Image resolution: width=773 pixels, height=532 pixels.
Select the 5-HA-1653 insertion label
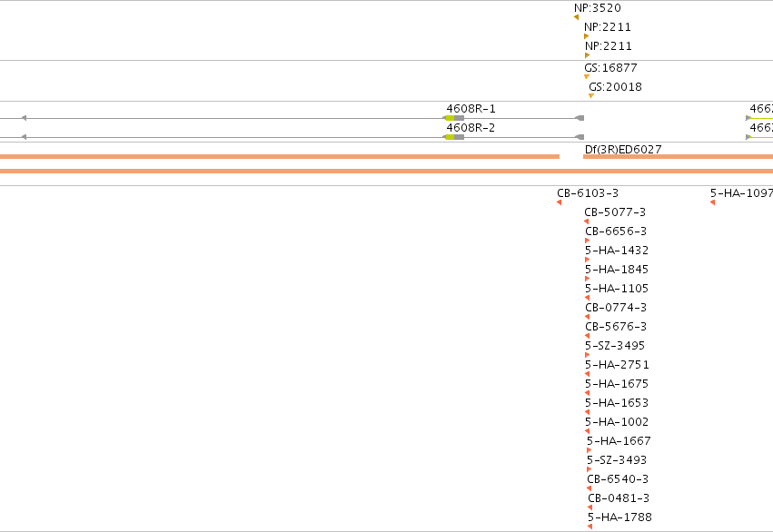[x=617, y=403]
